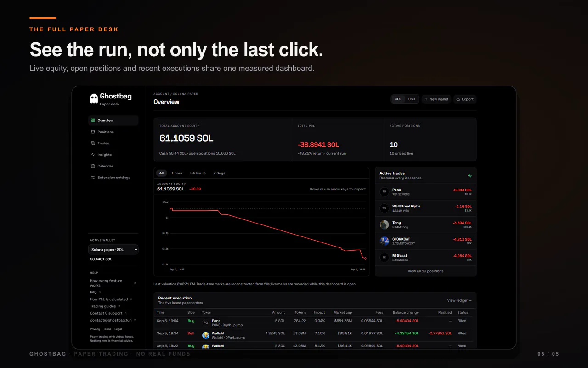Click the Pons avatar in Recent execution

coord(206,323)
